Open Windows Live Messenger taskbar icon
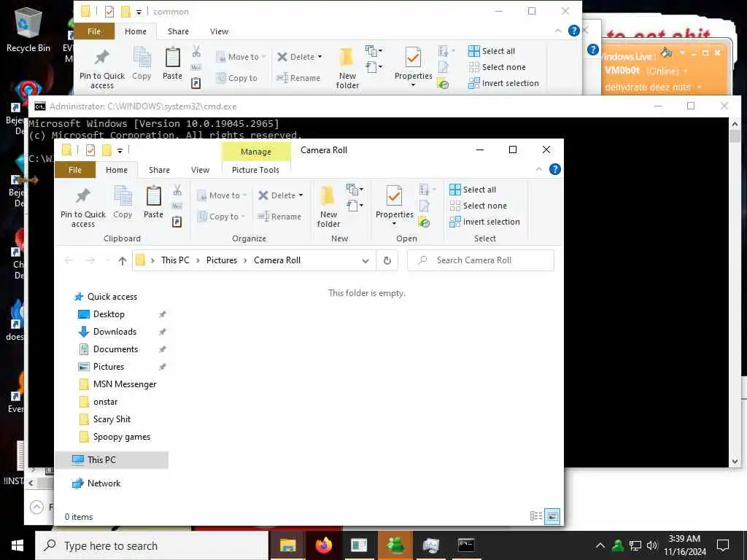Screen dimensions: 747x560 coord(395,545)
